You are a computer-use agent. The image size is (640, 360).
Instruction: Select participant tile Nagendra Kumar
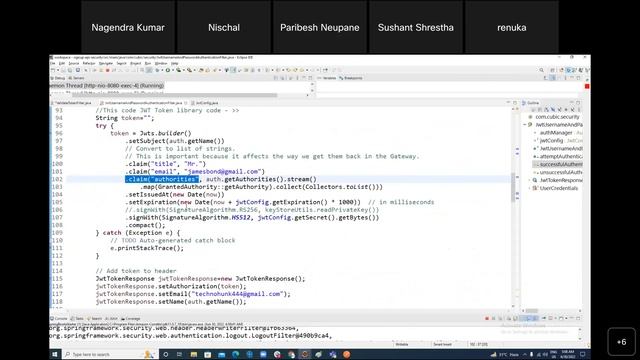click(128, 27)
